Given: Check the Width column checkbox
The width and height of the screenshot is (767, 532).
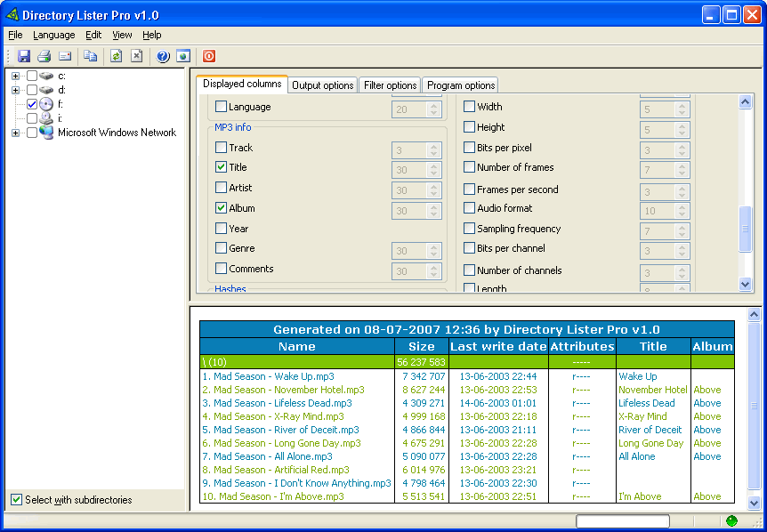Looking at the screenshot, I should (x=469, y=107).
